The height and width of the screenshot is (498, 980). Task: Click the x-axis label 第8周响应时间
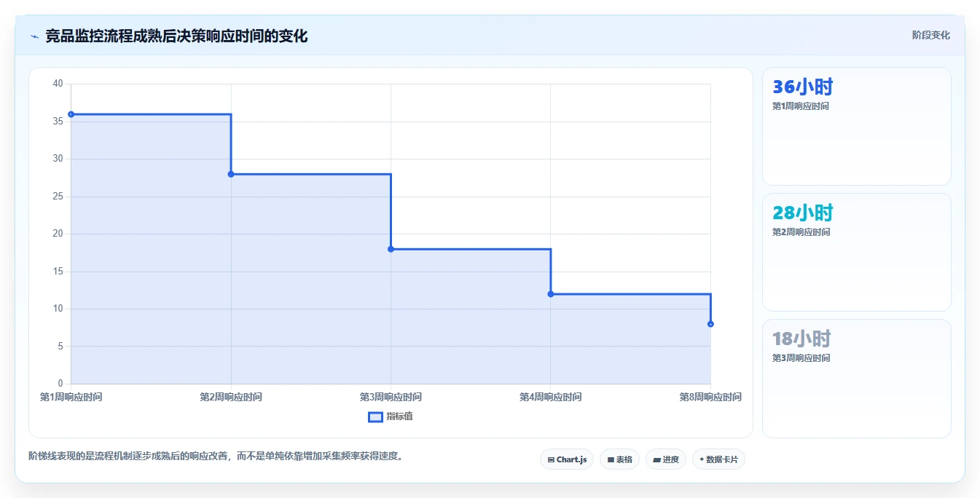710,397
